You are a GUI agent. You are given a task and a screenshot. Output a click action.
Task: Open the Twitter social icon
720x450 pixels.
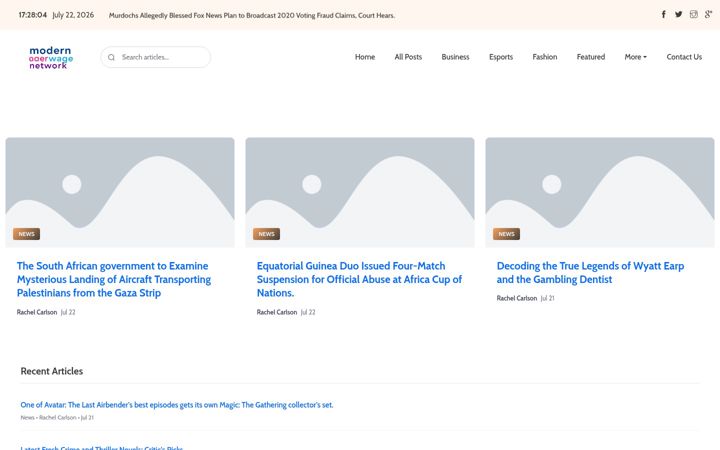[679, 14]
